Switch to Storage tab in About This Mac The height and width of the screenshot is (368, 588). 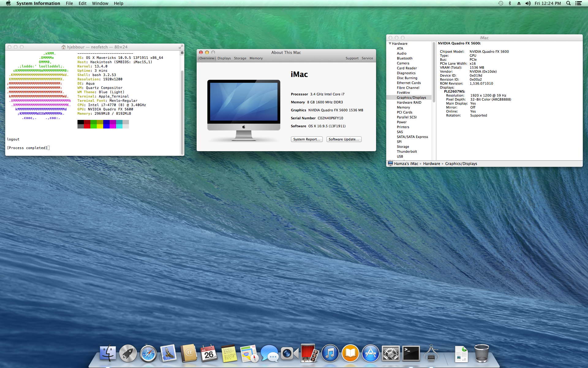click(x=240, y=58)
